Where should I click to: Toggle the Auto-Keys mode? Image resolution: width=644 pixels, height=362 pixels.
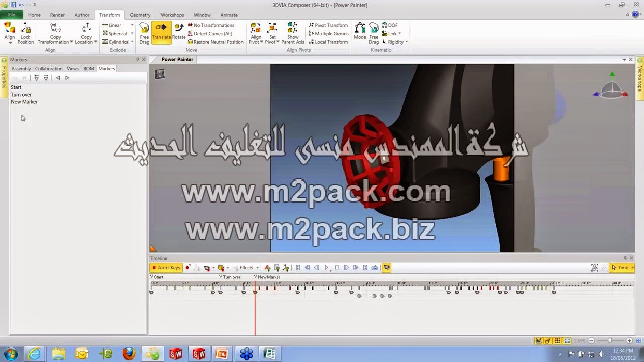166,268
